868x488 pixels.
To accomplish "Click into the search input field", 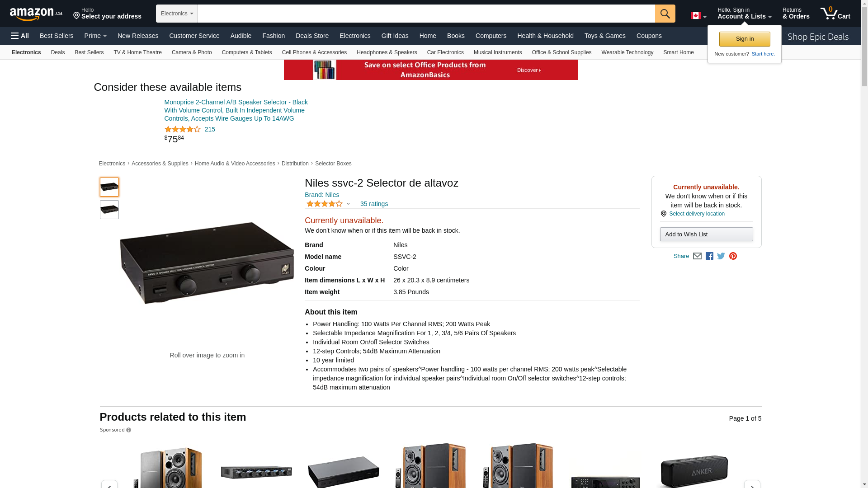I will (x=426, y=14).
